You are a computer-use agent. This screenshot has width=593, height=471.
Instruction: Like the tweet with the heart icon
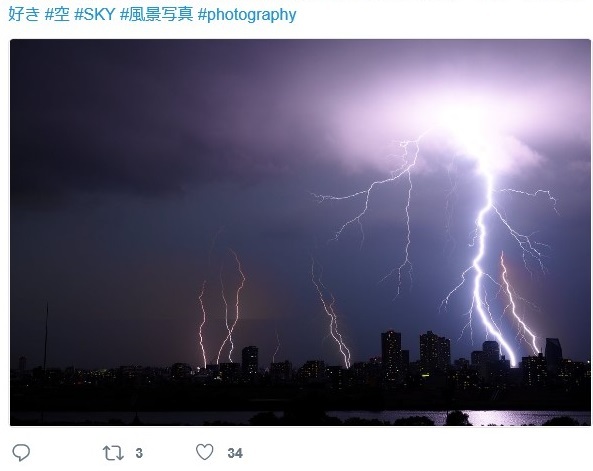pos(205,452)
